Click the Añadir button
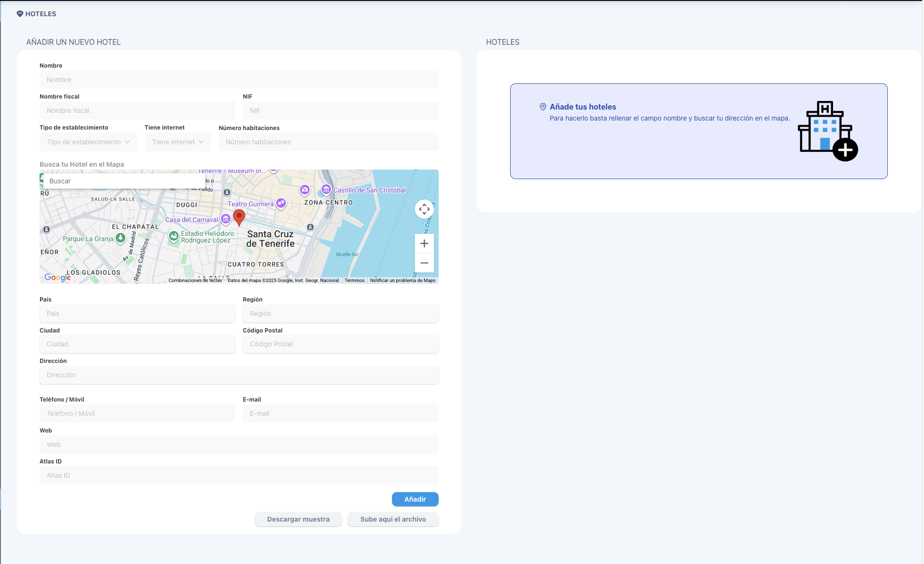Screen dimensions: 924x564 (x=415, y=499)
